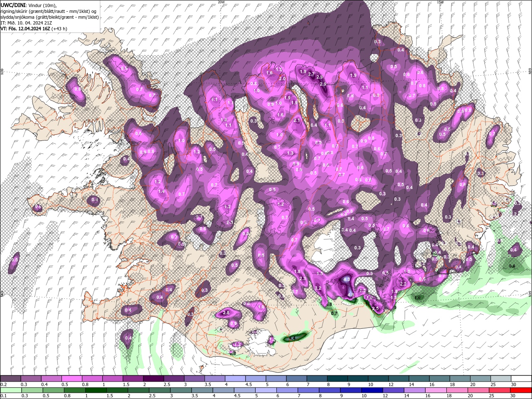532x399 pixels.
Task: Pick top-row light grey swatch 25 to 30
Action: click(x=500, y=379)
